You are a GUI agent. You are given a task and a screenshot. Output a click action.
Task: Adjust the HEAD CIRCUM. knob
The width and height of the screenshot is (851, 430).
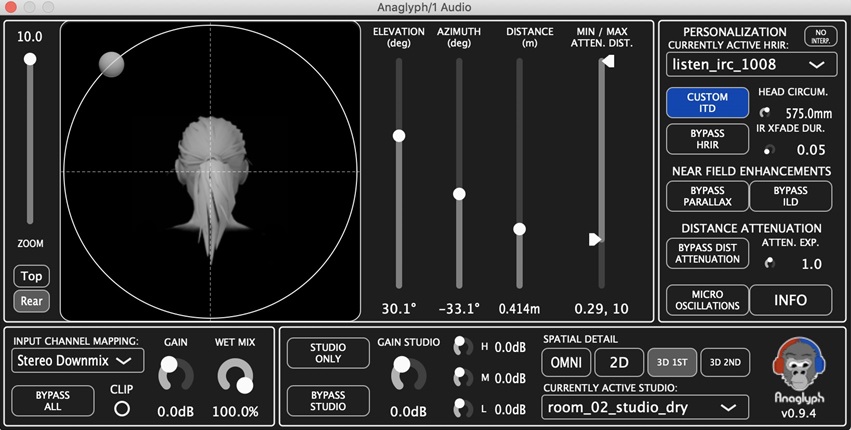(x=765, y=113)
